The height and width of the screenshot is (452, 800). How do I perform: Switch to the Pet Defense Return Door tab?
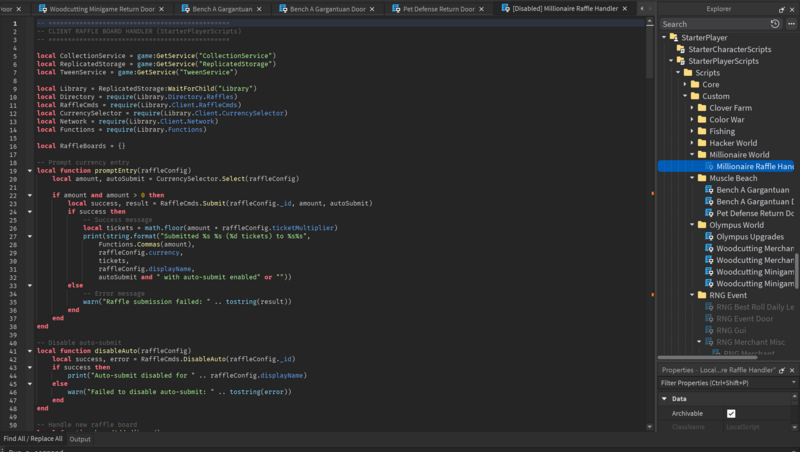pyautogui.click(x=440, y=8)
